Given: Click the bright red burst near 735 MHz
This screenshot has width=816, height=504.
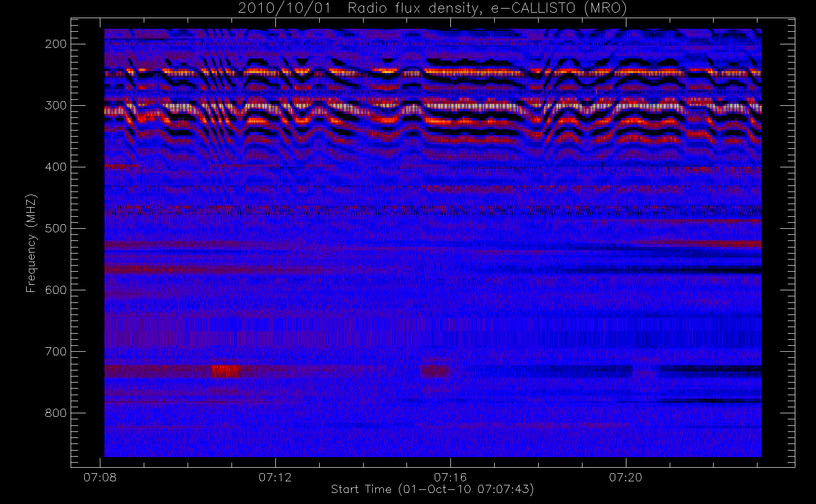Looking at the screenshot, I should (x=225, y=371).
